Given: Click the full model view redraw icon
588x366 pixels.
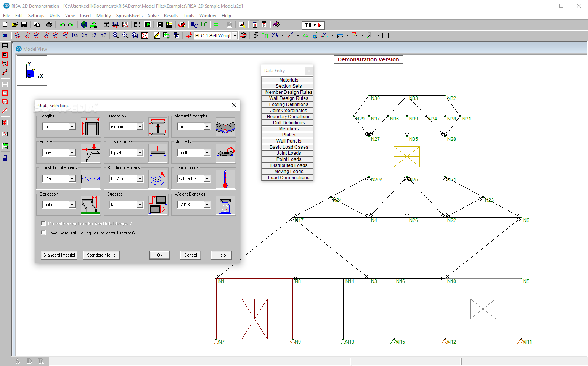Looking at the screenshot, I should coord(145,35).
